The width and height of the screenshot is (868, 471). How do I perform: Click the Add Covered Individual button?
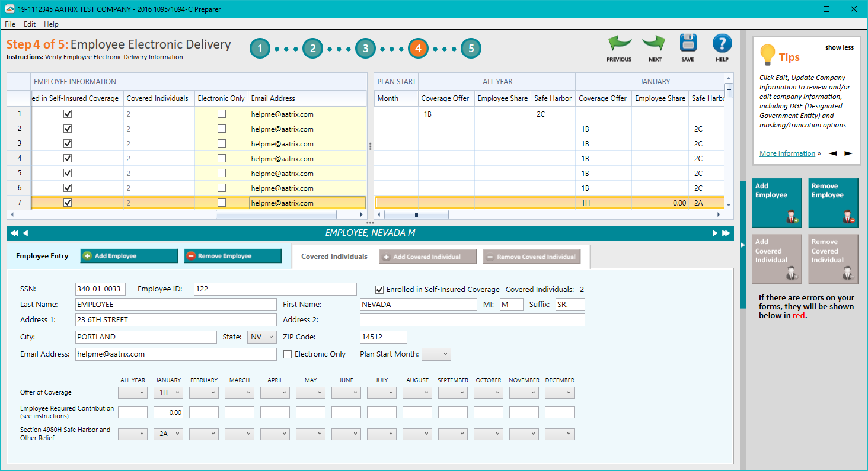pyautogui.click(x=427, y=256)
